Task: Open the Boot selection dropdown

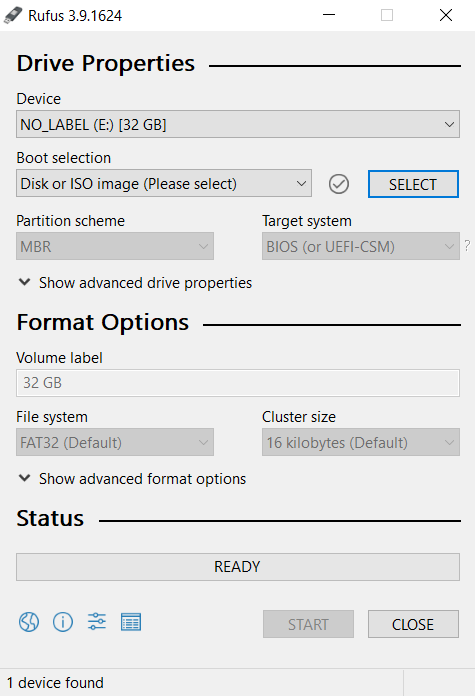Action: 164,183
